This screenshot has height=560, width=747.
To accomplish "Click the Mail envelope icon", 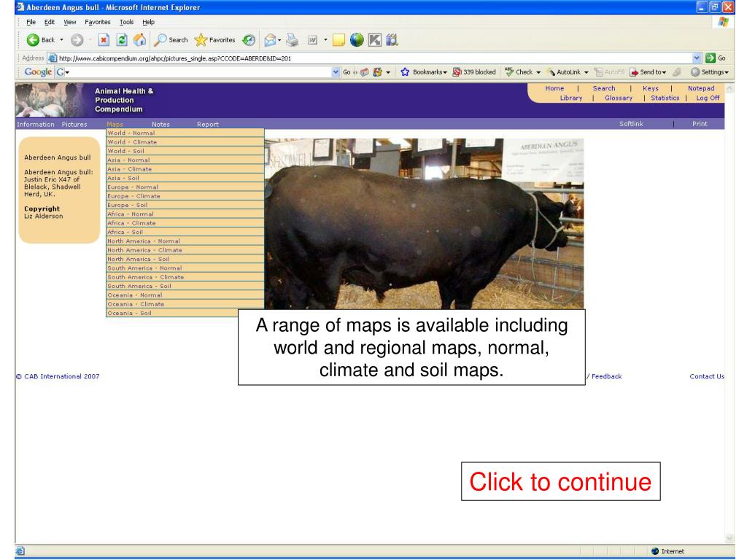I will pyautogui.click(x=270, y=40).
